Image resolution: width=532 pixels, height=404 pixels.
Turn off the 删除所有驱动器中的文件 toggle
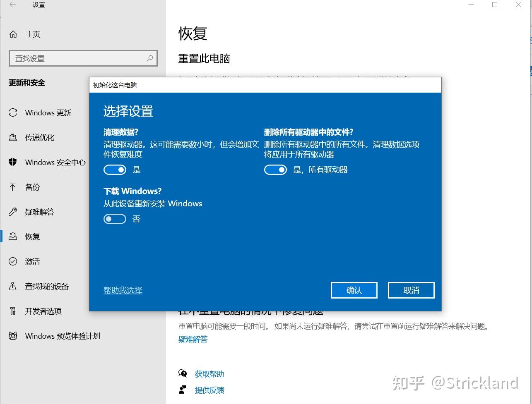[x=275, y=170]
